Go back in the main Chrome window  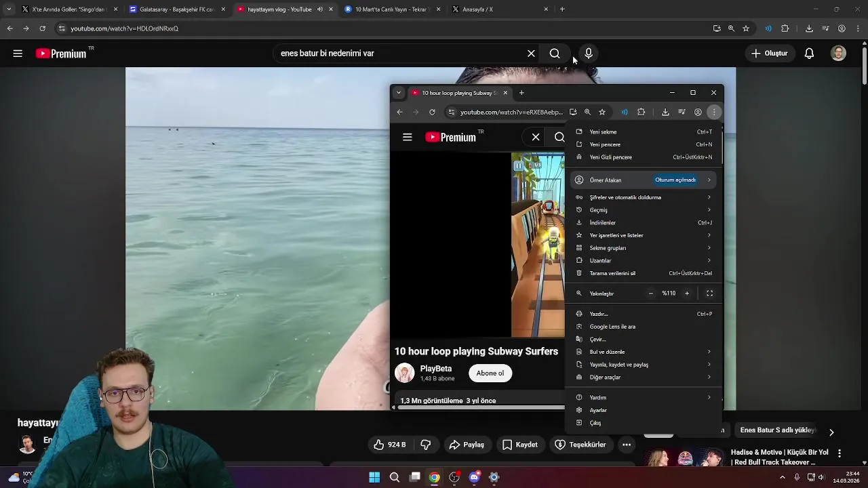[x=9, y=28]
